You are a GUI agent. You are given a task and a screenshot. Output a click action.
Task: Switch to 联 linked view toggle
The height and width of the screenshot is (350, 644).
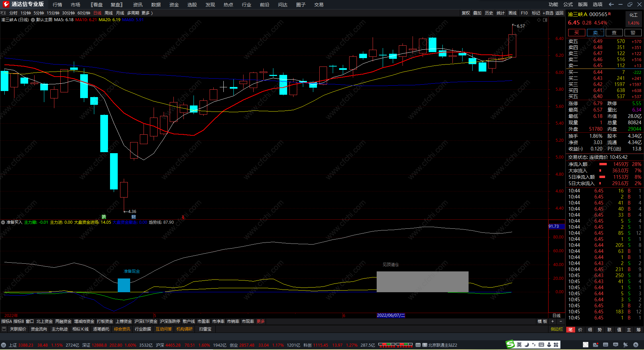tap(609, 330)
